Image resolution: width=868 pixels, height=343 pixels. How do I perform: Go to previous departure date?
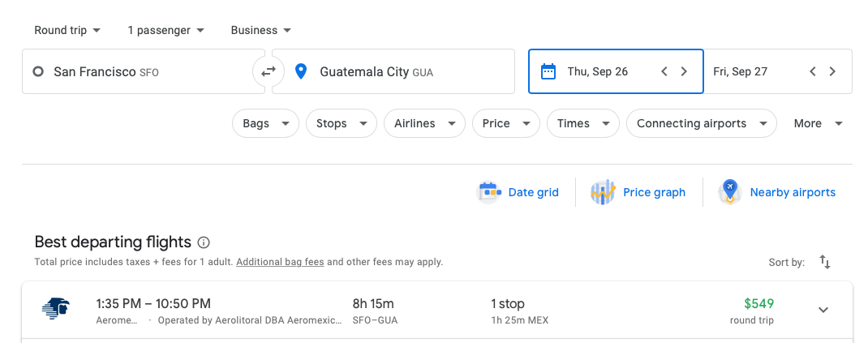click(x=664, y=71)
